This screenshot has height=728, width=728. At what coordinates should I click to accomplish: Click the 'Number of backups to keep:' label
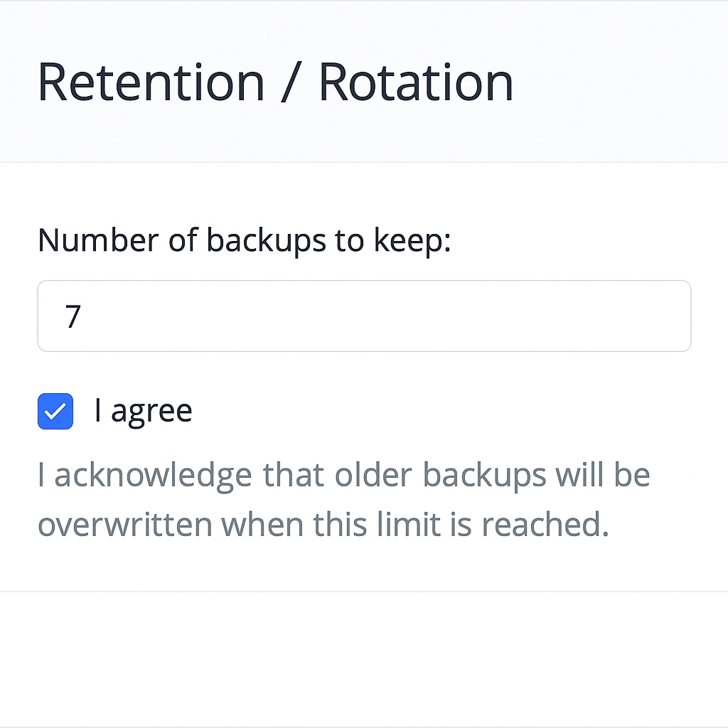[245, 241]
